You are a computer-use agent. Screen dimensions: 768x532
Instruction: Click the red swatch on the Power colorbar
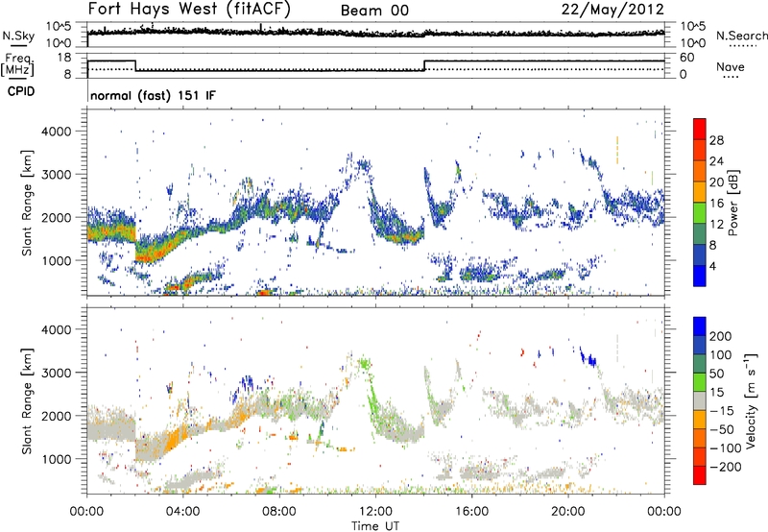point(700,129)
